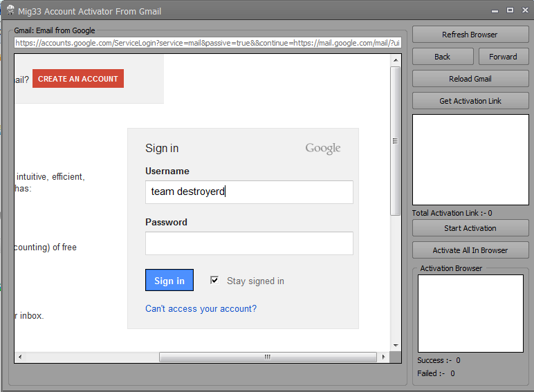Click the 'Gmail: Email from Google' label

[55, 30]
